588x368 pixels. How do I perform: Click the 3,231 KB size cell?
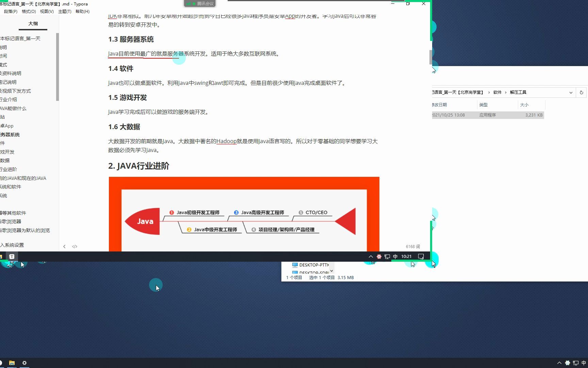coord(534,115)
